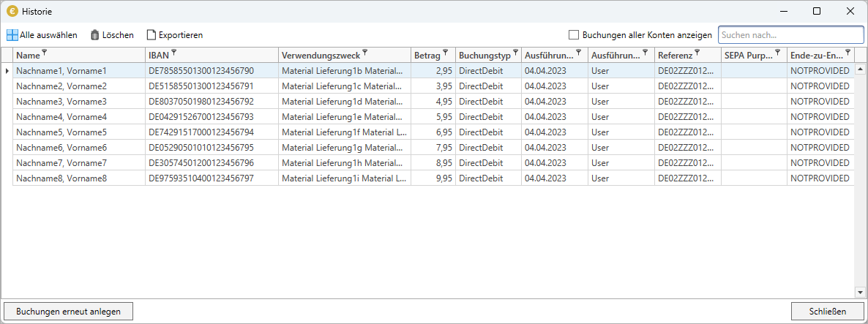Click Verwendungszweck cell Material Lieferung1d
Image resolution: width=868 pixels, height=324 pixels.
click(344, 102)
